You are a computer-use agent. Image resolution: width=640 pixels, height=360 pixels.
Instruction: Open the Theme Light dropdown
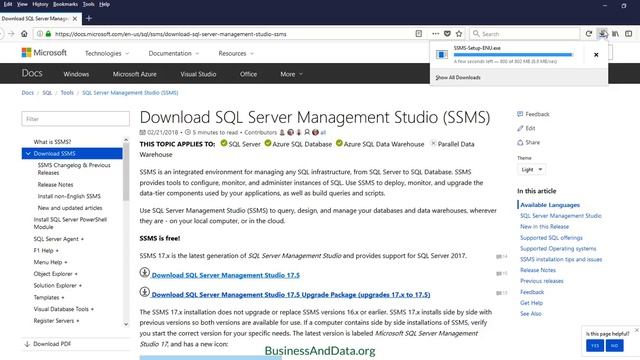(x=531, y=169)
